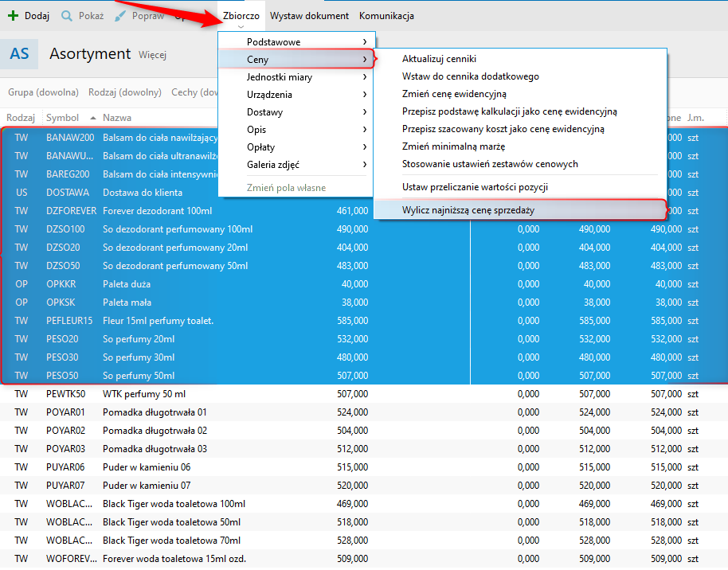Click the magnifier Pokaż icon
Viewport: 728px width, 570px height.
[x=67, y=16]
